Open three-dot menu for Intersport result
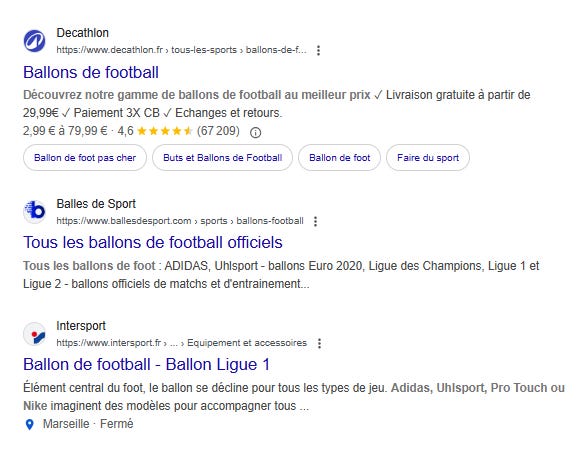The image size is (582, 455). tap(319, 343)
